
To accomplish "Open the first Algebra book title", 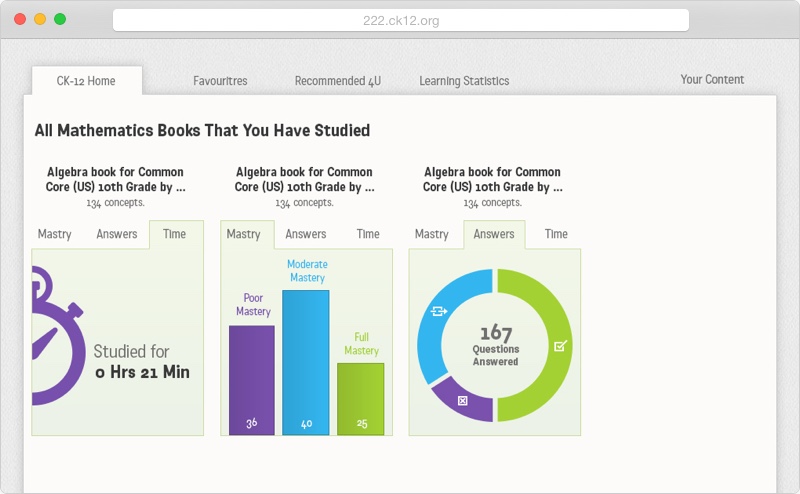I will point(115,179).
